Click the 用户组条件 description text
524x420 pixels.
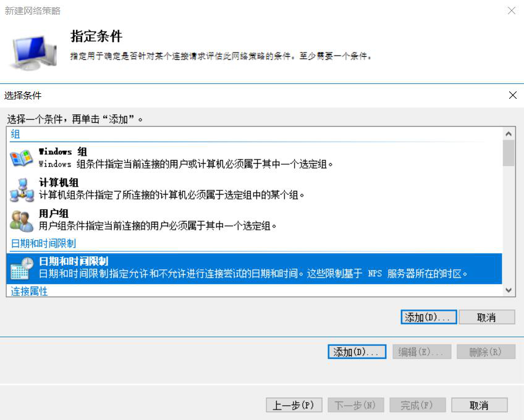coord(158,226)
